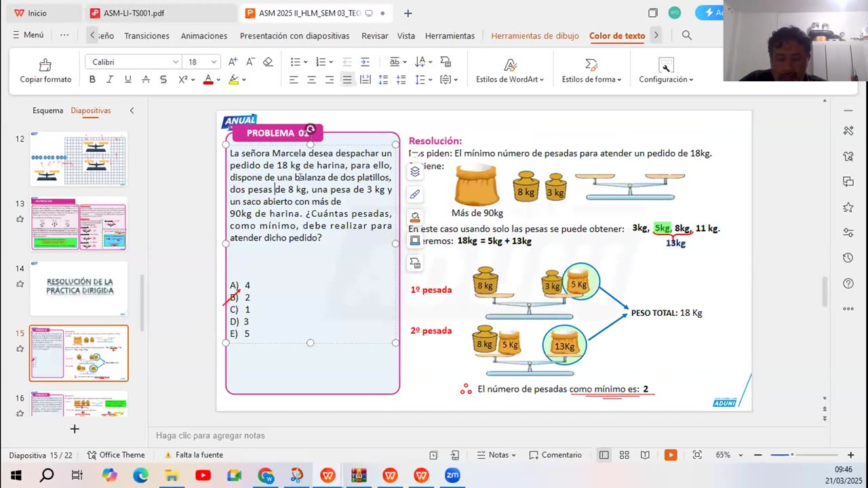Apply the yellow highlight color
The width and height of the screenshot is (868, 488).
pos(233,79)
